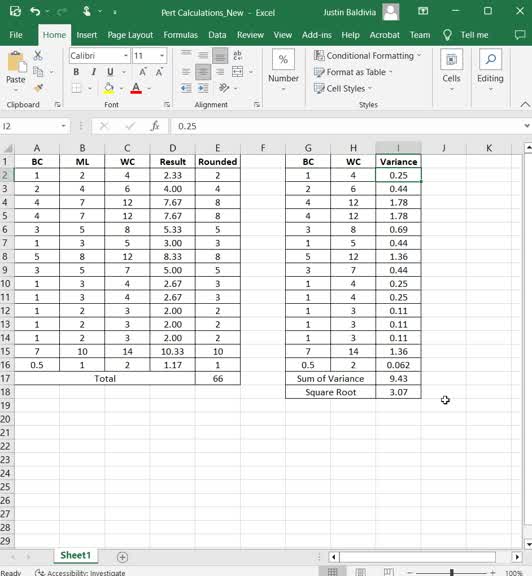The width and height of the screenshot is (532, 576).
Task: Click the Save icon in title bar
Action: [15, 12]
